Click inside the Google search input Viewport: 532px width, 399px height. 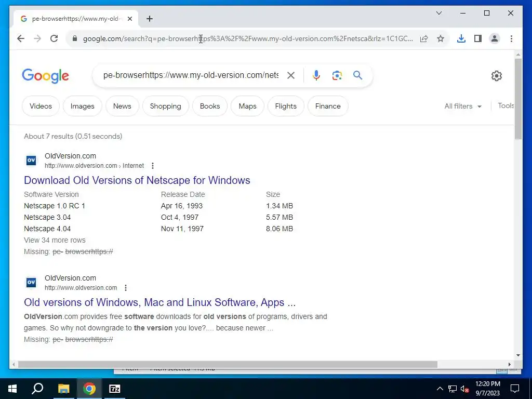[x=191, y=75]
